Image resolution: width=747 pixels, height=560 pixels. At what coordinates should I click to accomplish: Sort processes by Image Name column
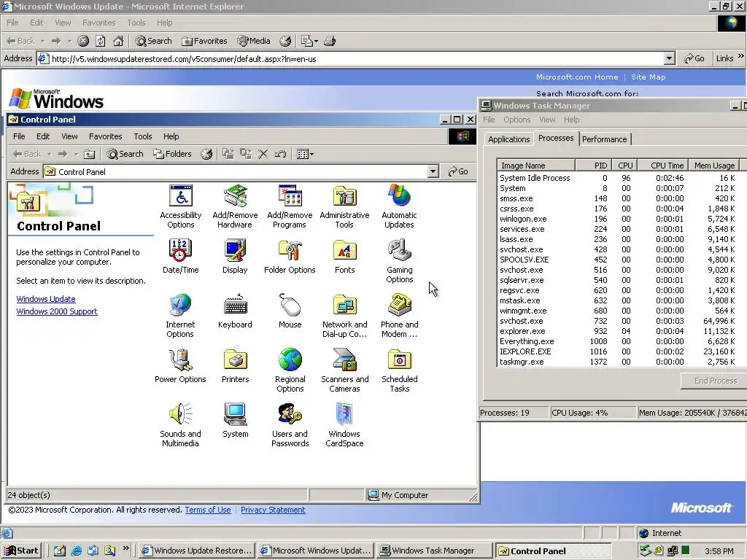[536, 166]
